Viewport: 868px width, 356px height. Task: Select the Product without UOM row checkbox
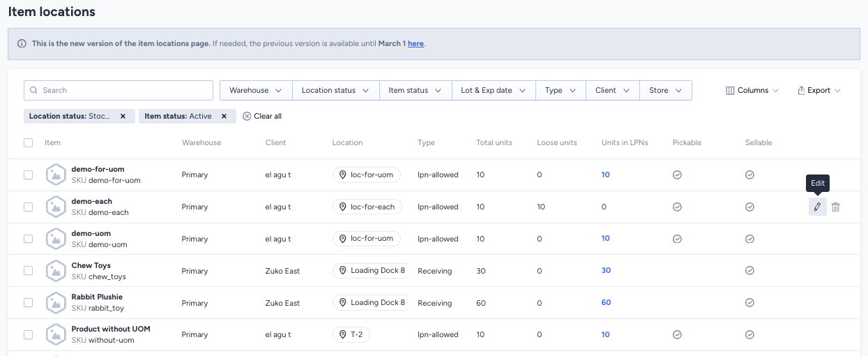click(29, 335)
